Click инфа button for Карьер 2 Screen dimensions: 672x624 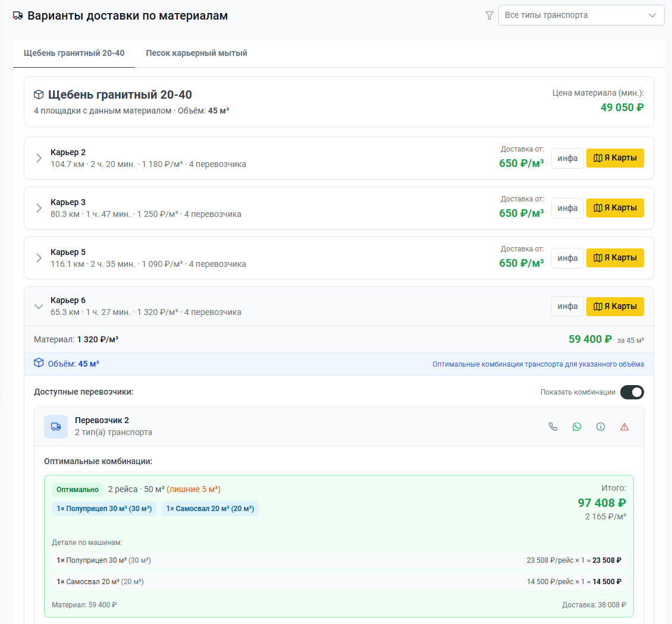click(x=567, y=159)
